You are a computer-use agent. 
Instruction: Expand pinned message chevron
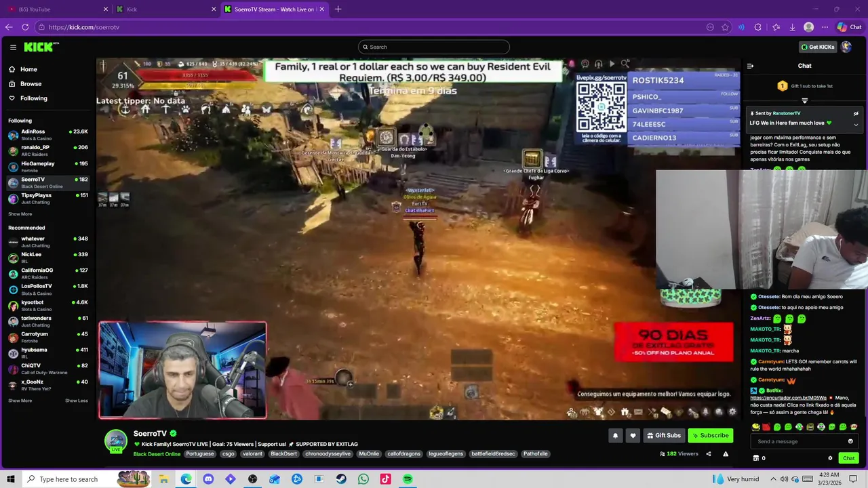point(856,124)
